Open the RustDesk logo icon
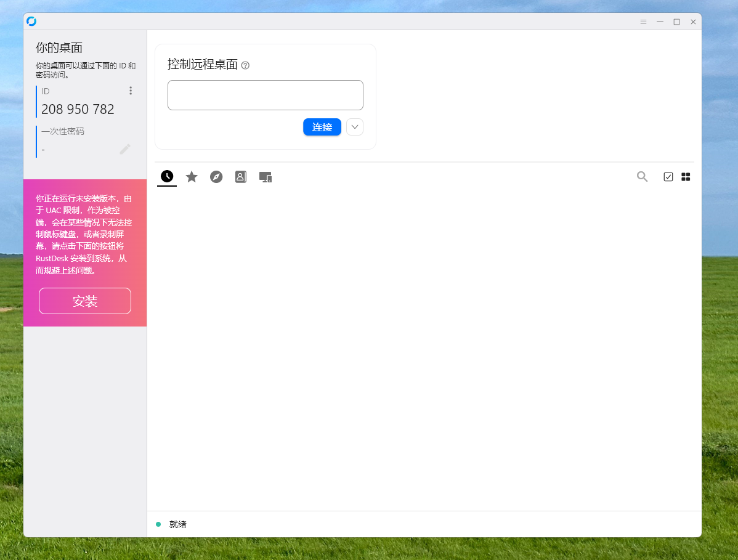This screenshot has width=738, height=560. [x=31, y=21]
